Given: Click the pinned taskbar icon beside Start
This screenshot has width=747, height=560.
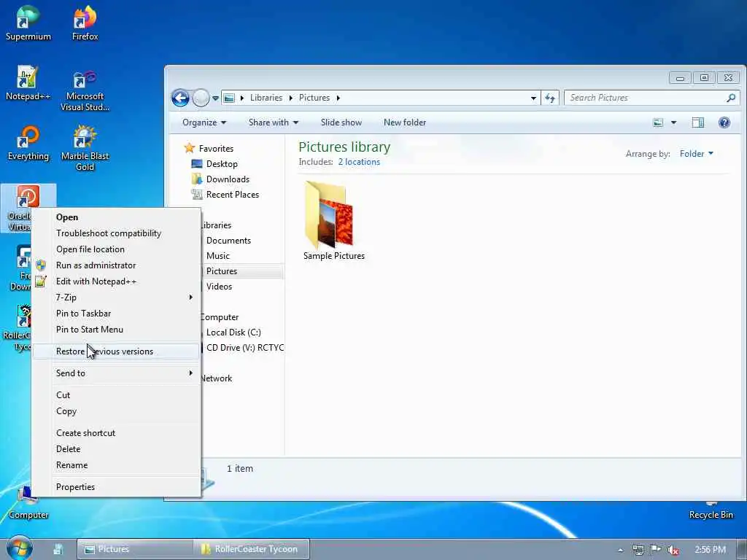Looking at the screenshot, I should click(58, 549).
